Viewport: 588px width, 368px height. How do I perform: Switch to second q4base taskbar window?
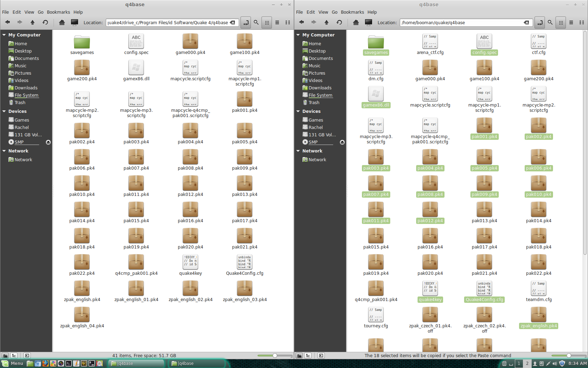pos(197,363)
